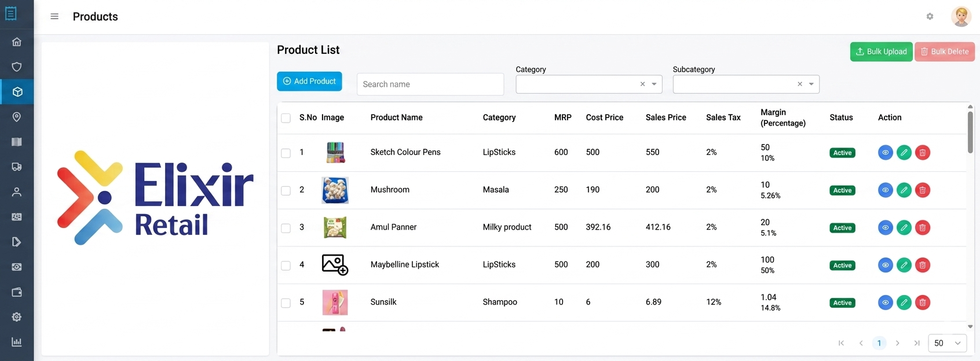Click the delivery truck icon in sidebar
The height and width of the screenshot is (361, 980).
coord(17,167)
